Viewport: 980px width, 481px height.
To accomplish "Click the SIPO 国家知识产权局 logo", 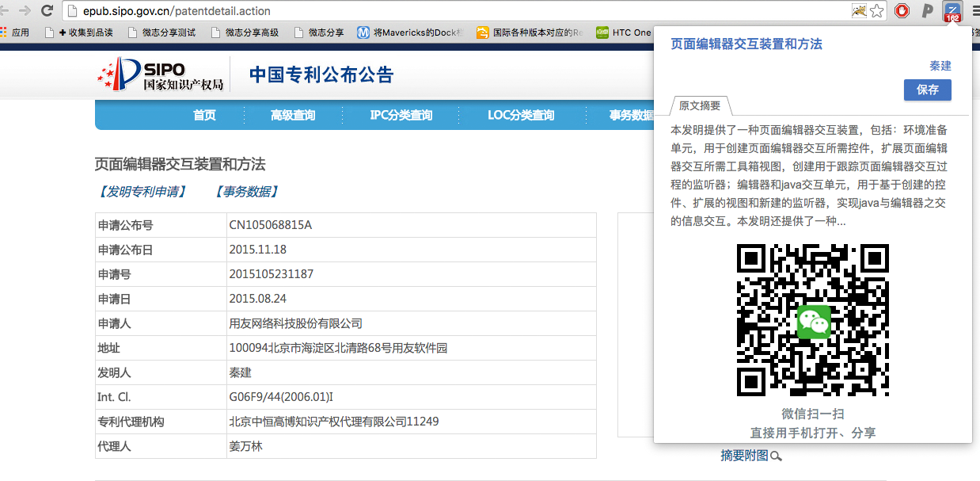I will pos(161,74).
